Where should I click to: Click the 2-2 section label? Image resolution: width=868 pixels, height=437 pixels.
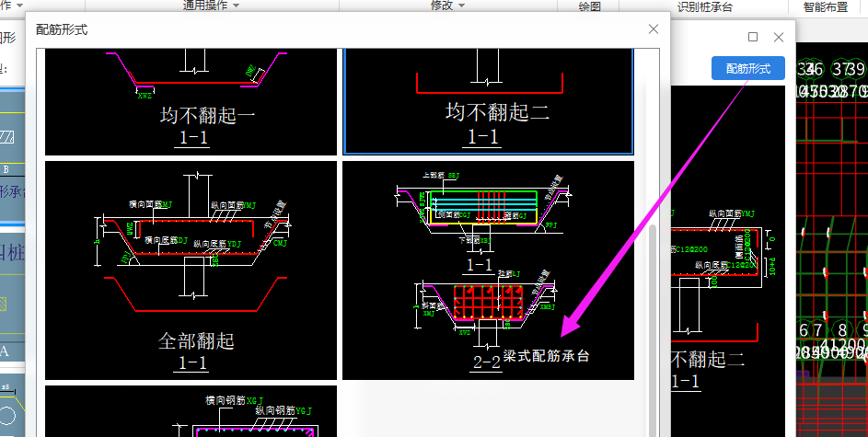487,362
